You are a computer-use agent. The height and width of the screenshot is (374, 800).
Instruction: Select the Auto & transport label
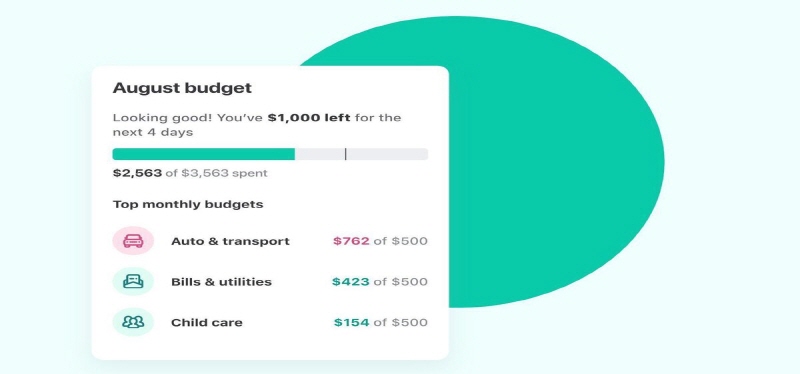pyautogui.click(x=230, y=241)
